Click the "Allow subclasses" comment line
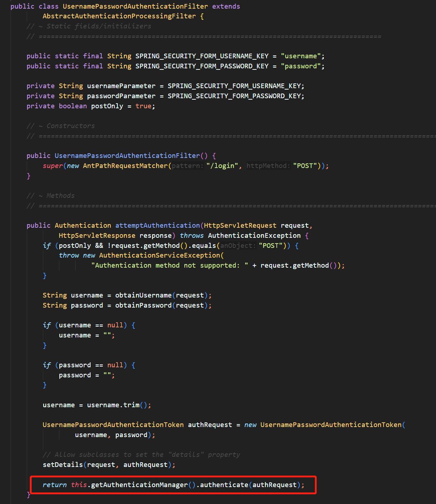This screenshot has height=504, width=436. coord(141,455)
